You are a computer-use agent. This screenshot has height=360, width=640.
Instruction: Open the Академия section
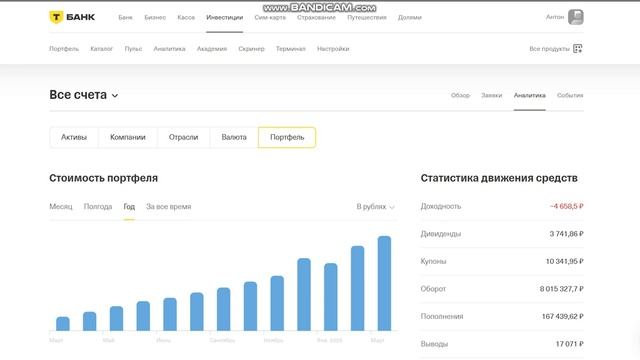click(x=212, y=49)
